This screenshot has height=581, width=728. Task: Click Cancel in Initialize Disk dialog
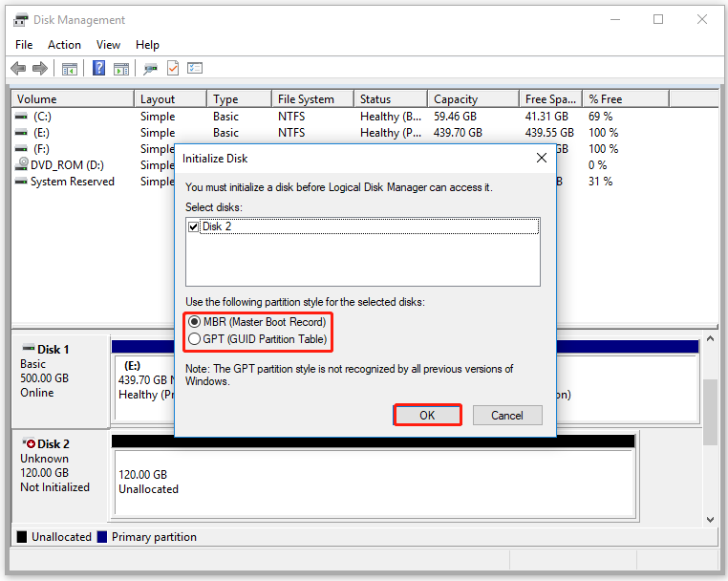pyautogui.click(x=507, y=415)
